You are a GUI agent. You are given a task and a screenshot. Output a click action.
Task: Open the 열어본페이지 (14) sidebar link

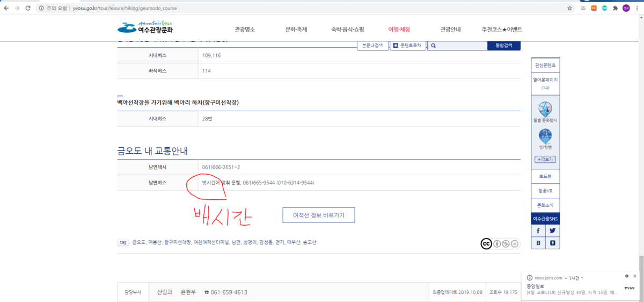545,83
